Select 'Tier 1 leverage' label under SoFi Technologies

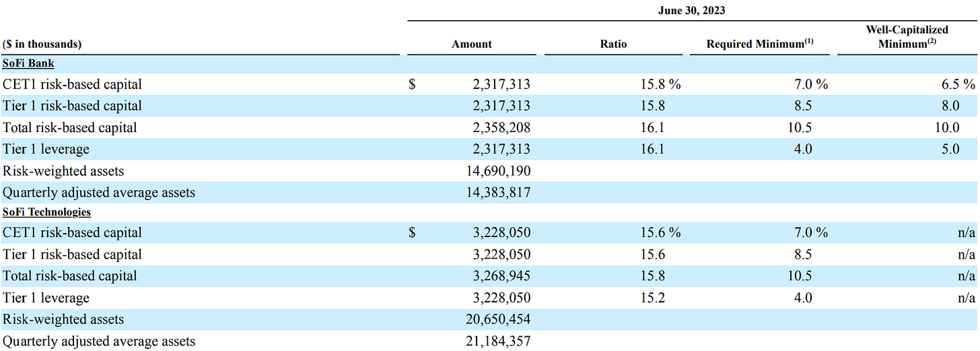coord(46,297)
